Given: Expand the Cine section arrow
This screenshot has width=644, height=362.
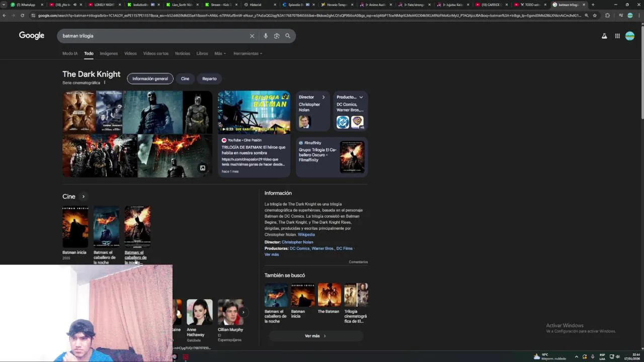Looking at the screenshot, I should 84,197.
